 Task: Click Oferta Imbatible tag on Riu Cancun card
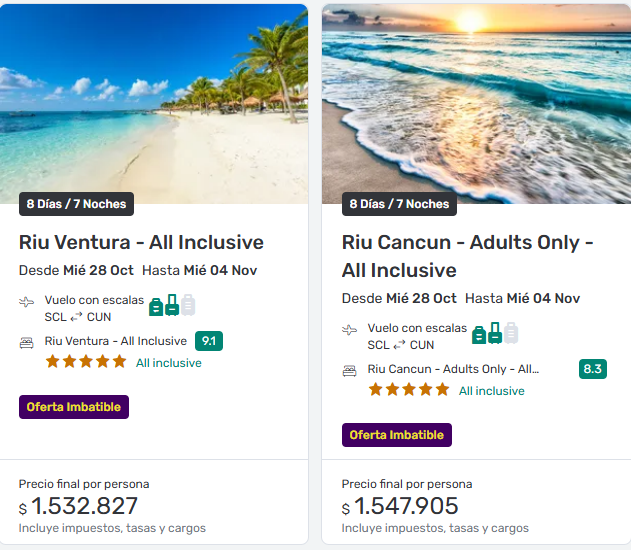click(397, 435)
